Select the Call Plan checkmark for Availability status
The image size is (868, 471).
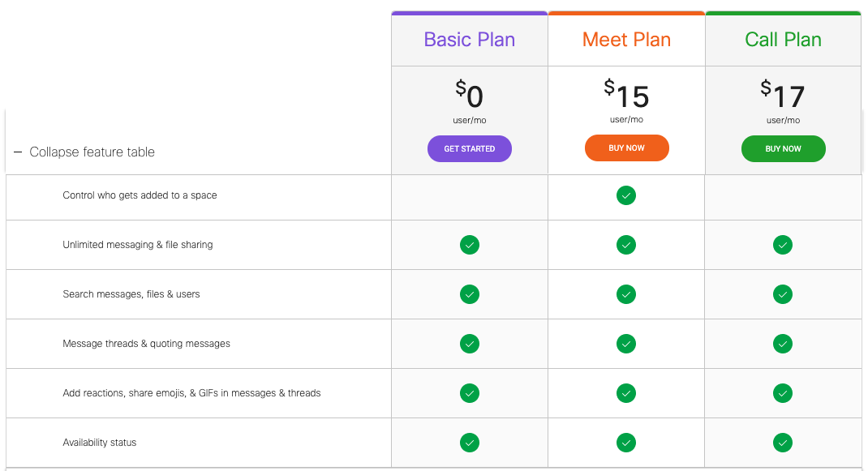tap(782, 443)
